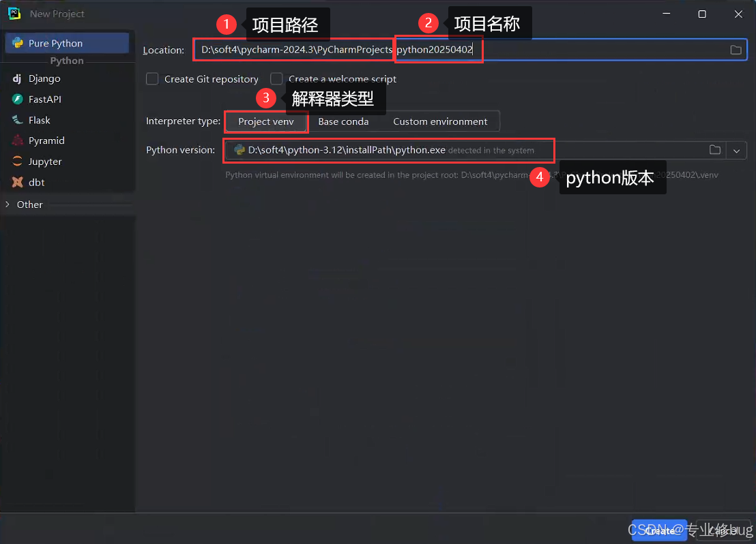Click the FastAPI green icon
The width and height of the screenshot is (756, 544).
17,100
